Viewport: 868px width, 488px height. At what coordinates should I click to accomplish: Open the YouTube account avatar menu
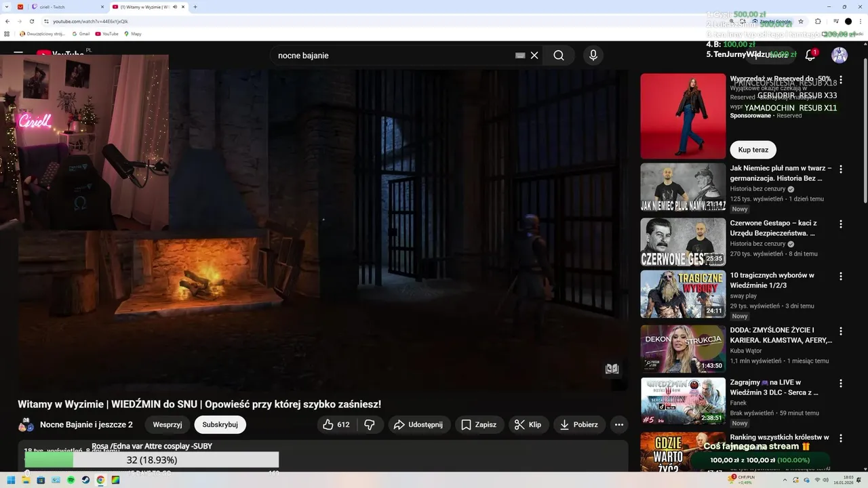click(x=840, y=56)
